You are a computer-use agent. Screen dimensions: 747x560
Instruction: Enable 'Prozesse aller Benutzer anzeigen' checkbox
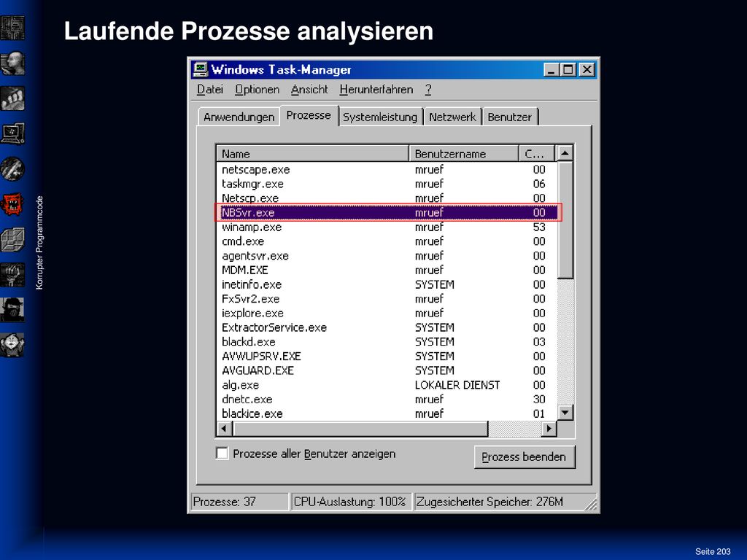point(222,454)
